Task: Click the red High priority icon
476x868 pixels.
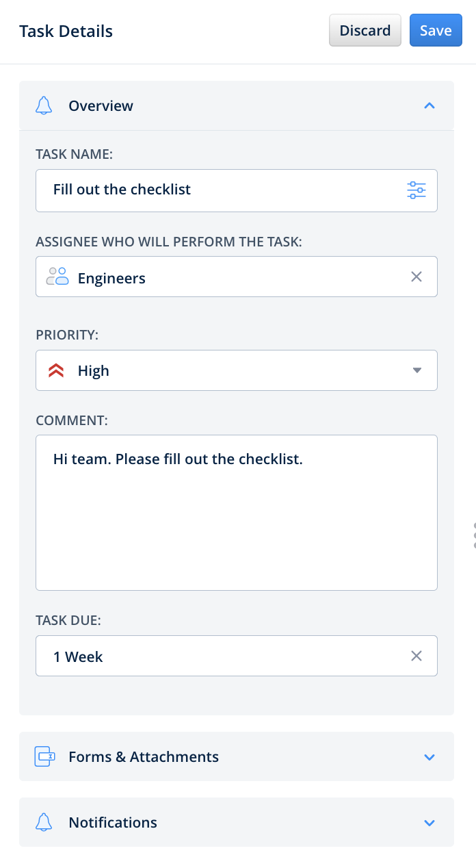Action: [56, 371]
